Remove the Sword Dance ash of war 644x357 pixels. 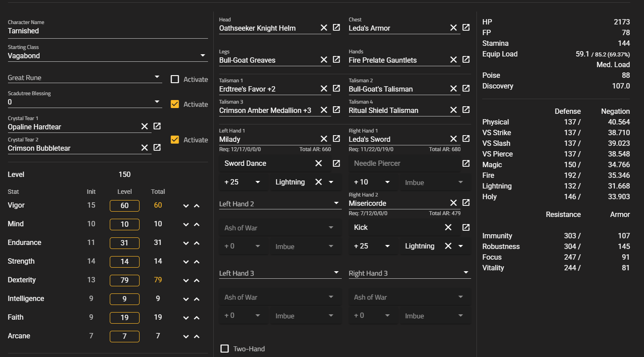pyautogui.click(x=319, y=163)
